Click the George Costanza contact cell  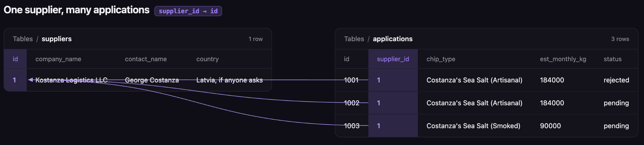coord(152,80)
